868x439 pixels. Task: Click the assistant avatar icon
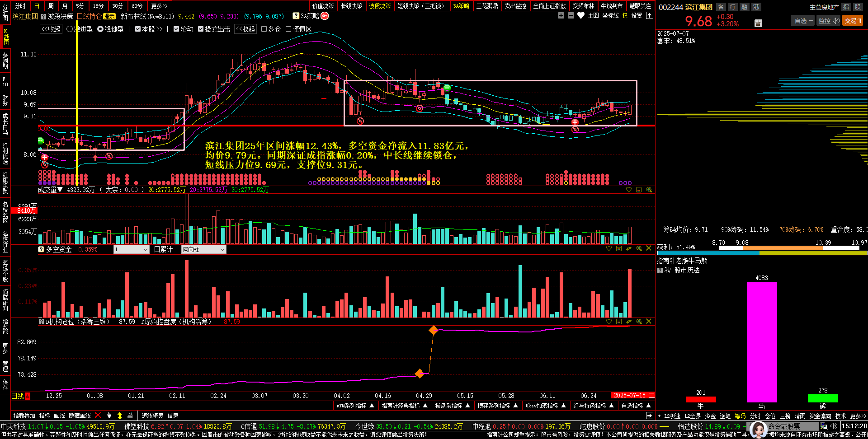click(758, 429)
